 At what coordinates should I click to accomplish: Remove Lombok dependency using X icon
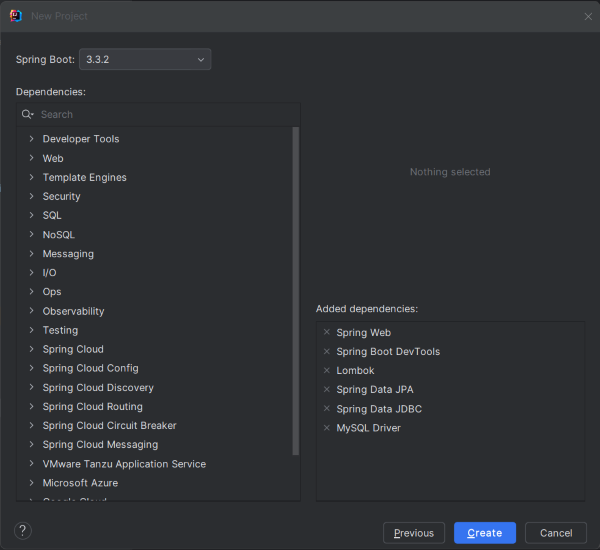pyautogui.click(x=326, y=370)
